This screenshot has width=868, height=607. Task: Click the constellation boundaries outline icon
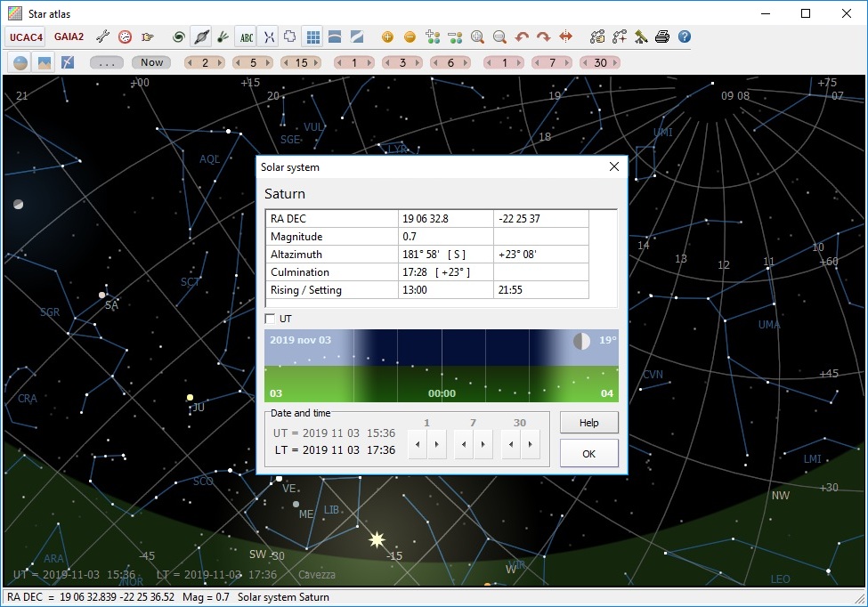tap(289, 37)
